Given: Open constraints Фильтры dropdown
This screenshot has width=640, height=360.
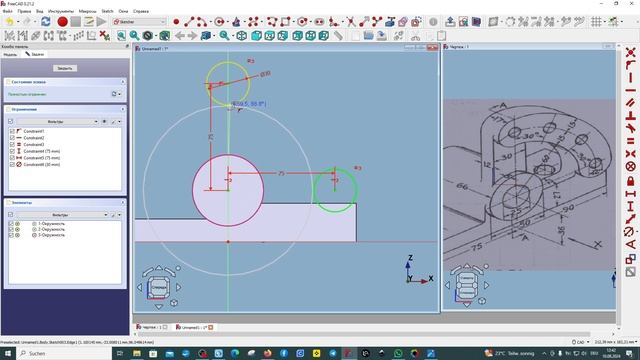Looking at the screenshot, I should point(58,122).
